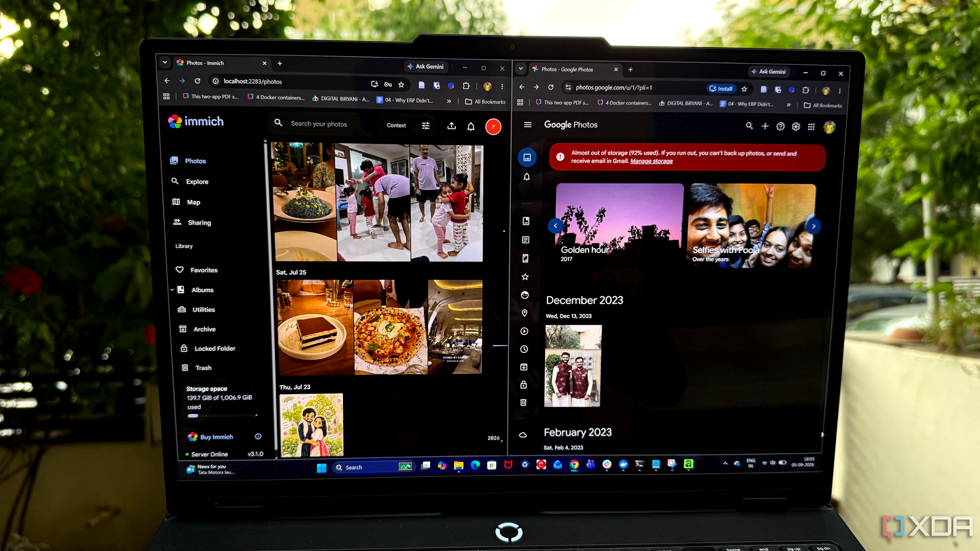980x551 pixels.
Task: Open Places pin in Google Photos sidebar
Action: [524, 313]
